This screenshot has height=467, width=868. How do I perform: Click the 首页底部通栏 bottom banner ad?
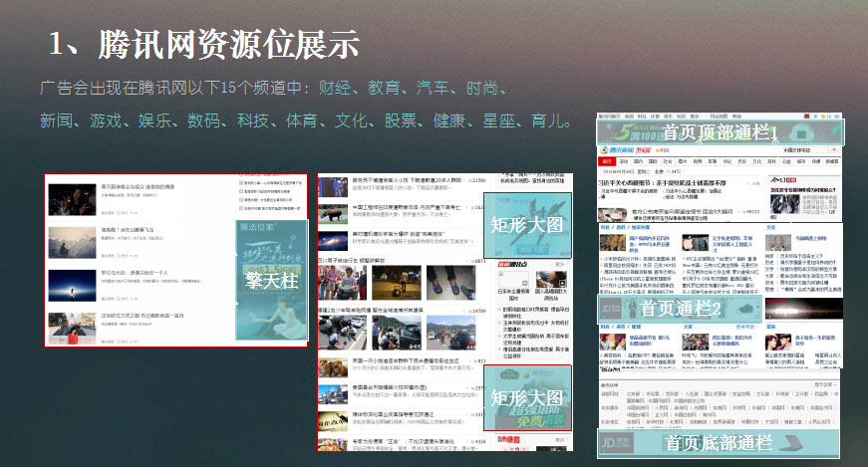(720, 441)
